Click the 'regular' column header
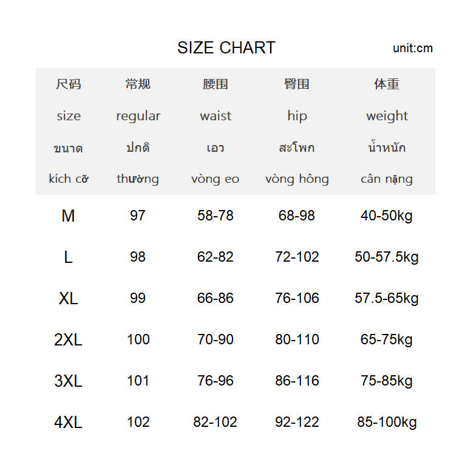This screenshot has height=476, width=476. pos(138,116)
